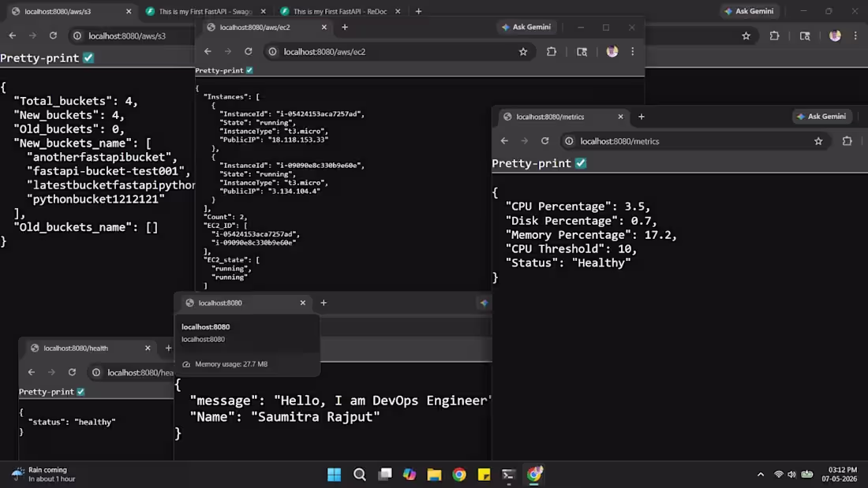Screen dimensions: 868x488
Task: Expand hidden system tray icons chevron
Action: pyautogui.click(x=761, y=475)
